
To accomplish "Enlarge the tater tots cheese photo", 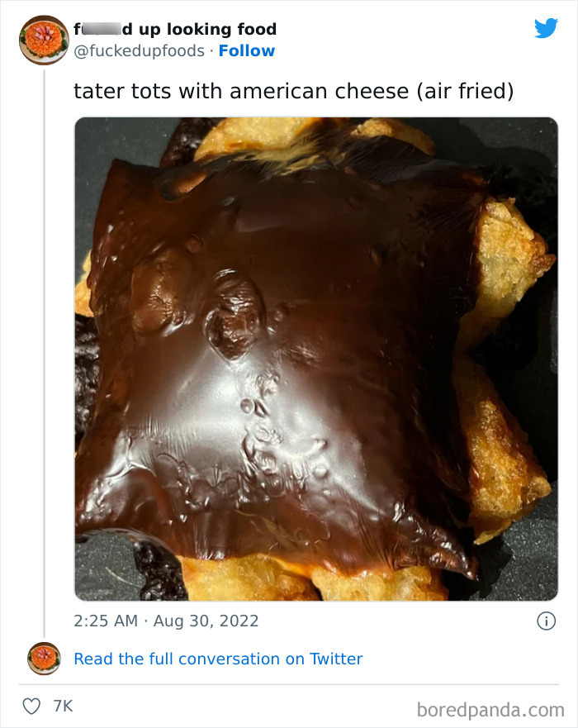I will (316, 359).
